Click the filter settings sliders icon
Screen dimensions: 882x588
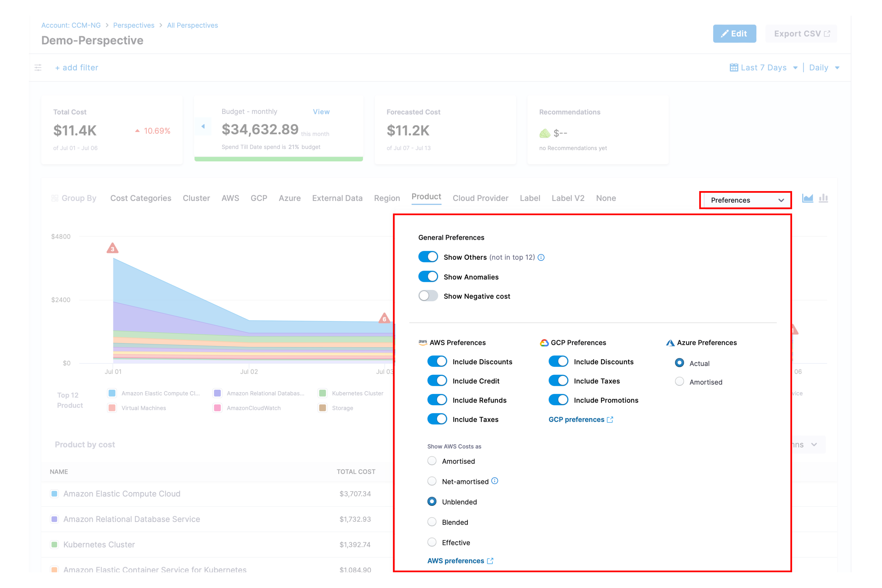(x=38, y=67)
